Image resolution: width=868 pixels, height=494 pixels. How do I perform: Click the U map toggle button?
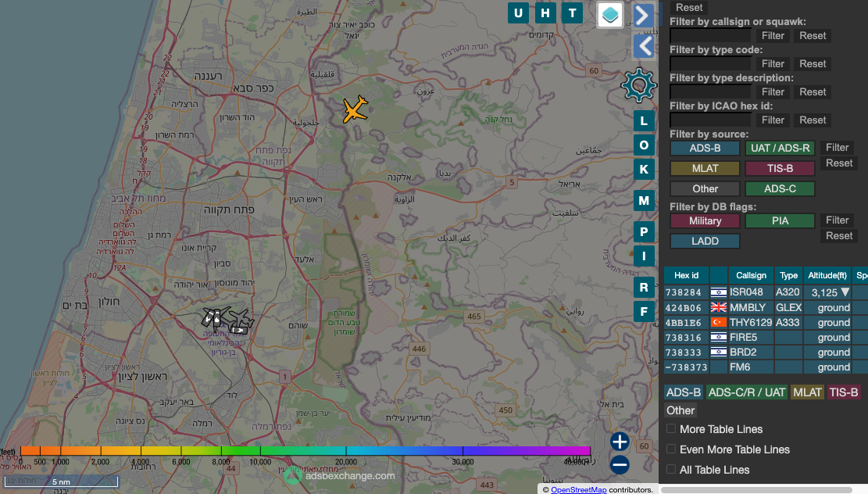click(518, 13)
